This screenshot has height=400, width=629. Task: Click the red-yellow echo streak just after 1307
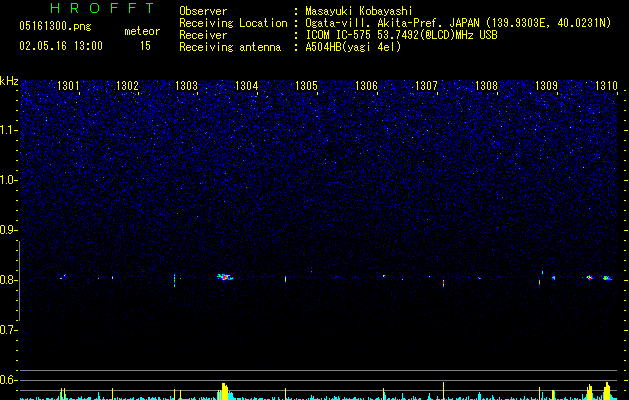[443, 283]
